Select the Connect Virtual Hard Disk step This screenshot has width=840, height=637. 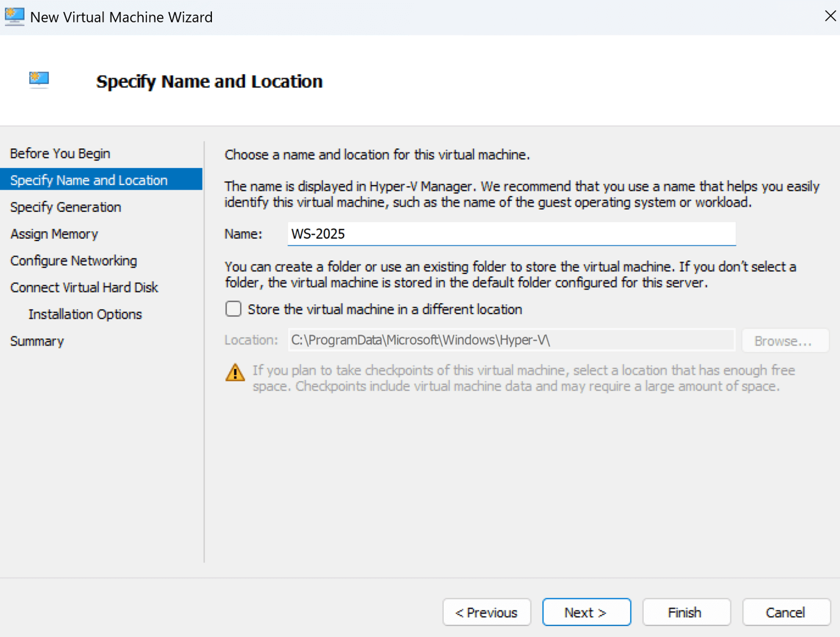tap(84, 287)
